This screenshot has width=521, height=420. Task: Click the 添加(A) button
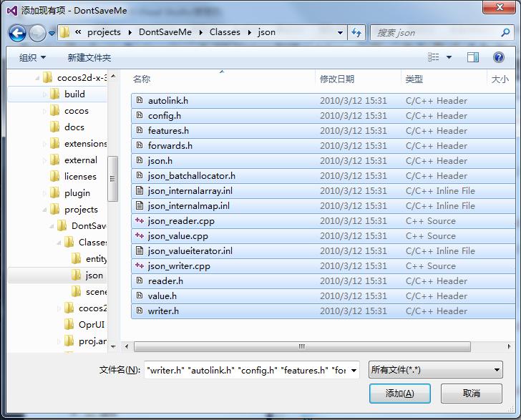pyautogui.click(x=400, y=394)
